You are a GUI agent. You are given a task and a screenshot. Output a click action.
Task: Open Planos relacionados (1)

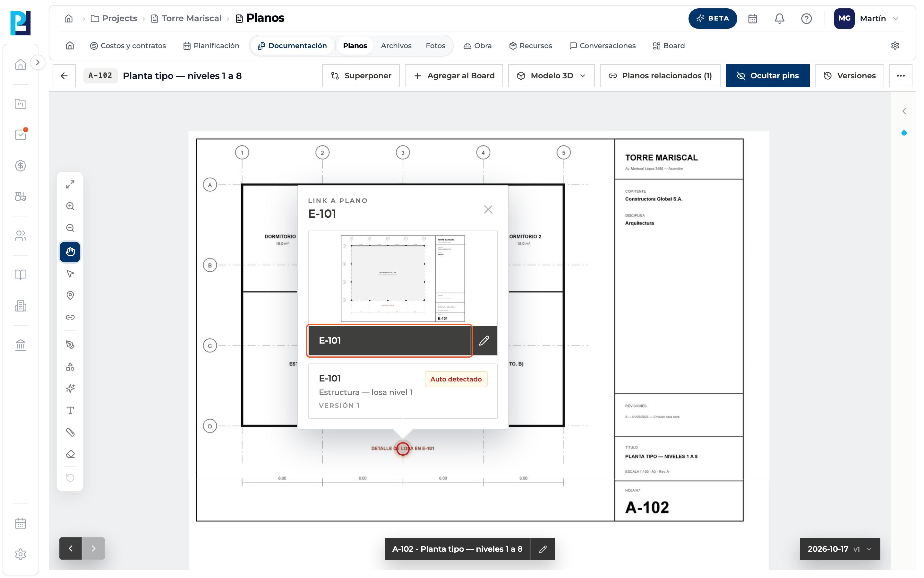(x=660, y=76)
